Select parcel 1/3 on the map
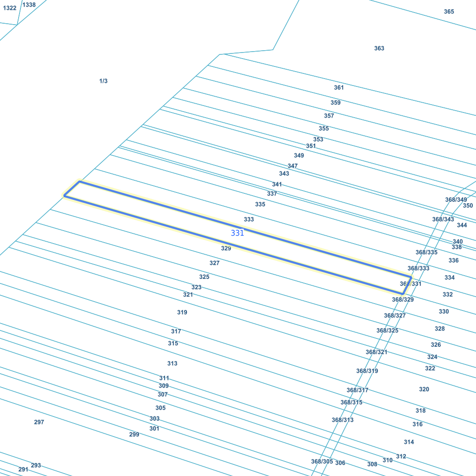The height and width of the screenshot is (476, 476). click(103, 81)
